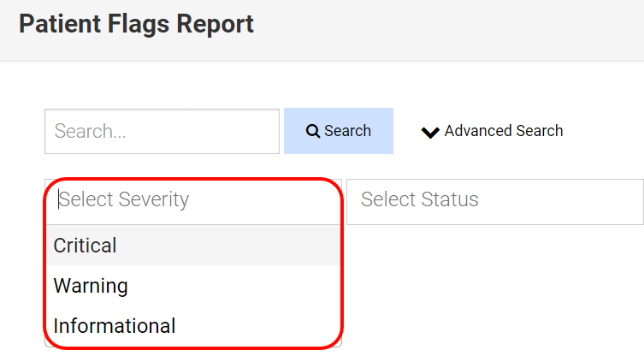The width and height of the screenshot is (644, 356).
Task: Click the Advanced Search text label
Action: click(504, 131)
